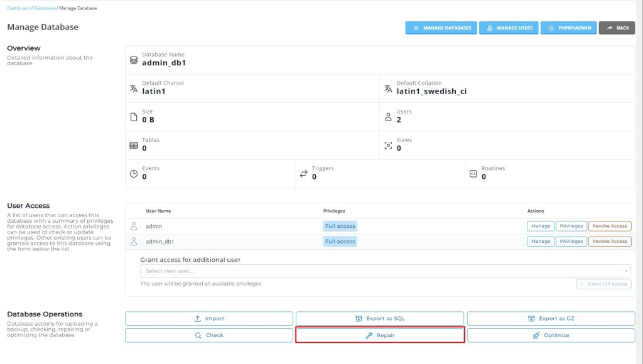This screenshot has width=643, height=364.
Task: Edit Privileges for admin user
Action: coord(571,226)
